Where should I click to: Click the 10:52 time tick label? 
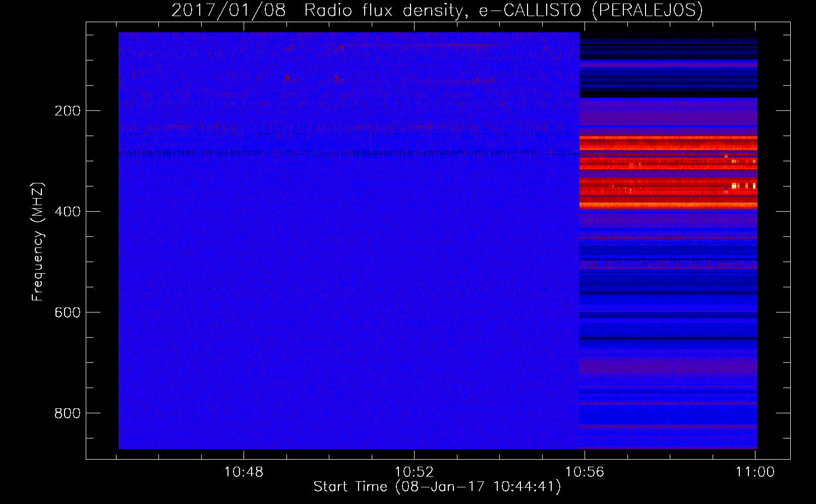pyautogui.click(x=414, y=472)
